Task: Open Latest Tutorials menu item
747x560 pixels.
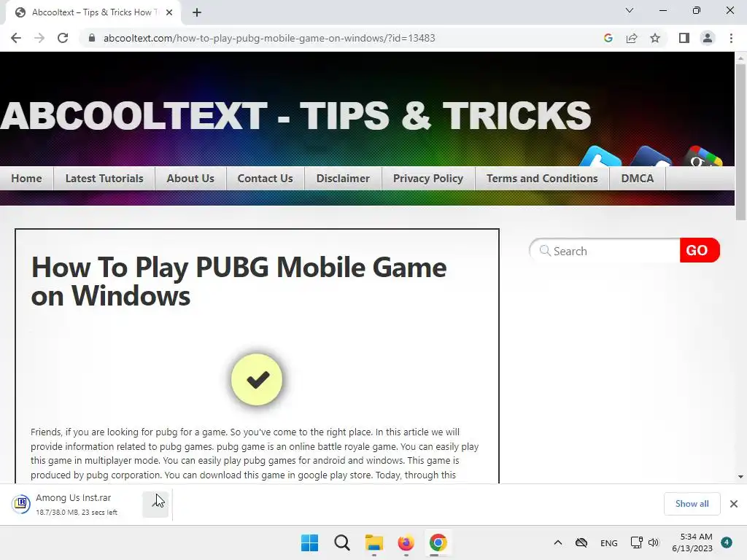Action: click(104, 179)
